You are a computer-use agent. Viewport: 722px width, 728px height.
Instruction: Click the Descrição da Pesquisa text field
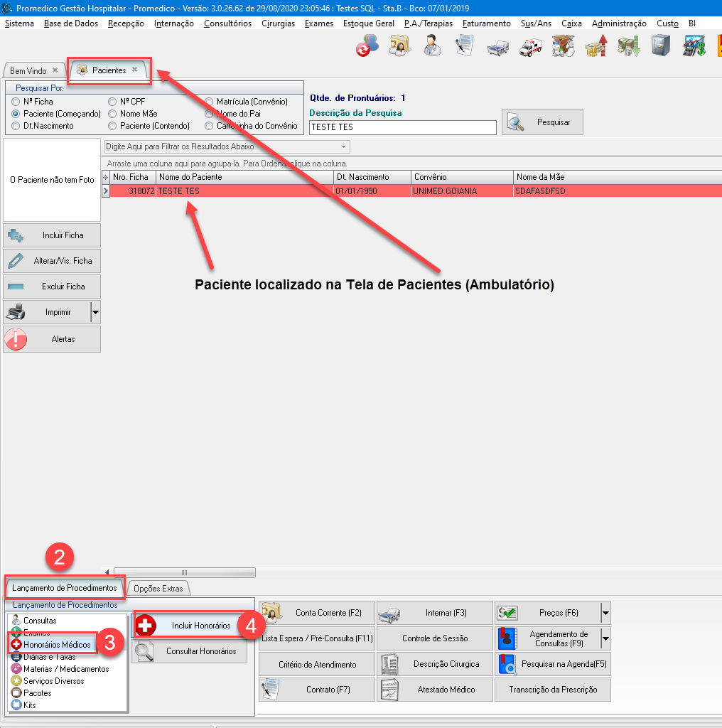[402, 127]
